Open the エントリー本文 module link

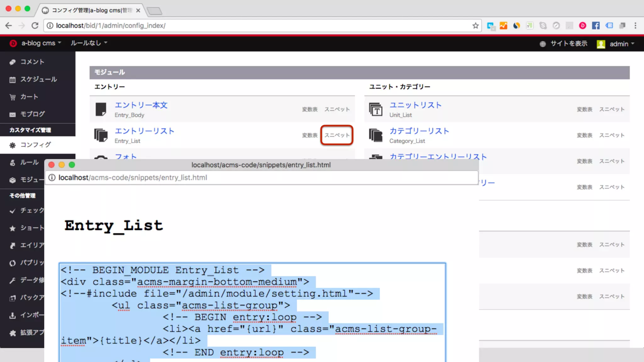[141, 105]
